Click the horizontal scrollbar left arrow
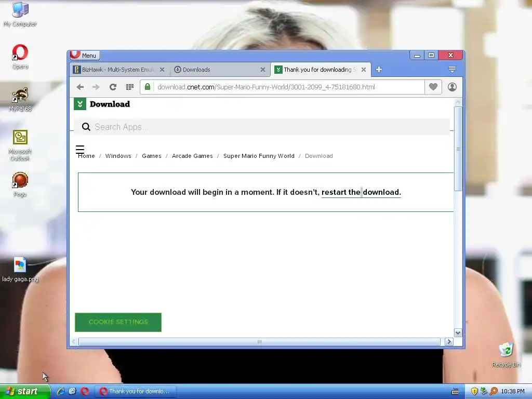Viewport: 532px width, 399px height. [74, 342]
